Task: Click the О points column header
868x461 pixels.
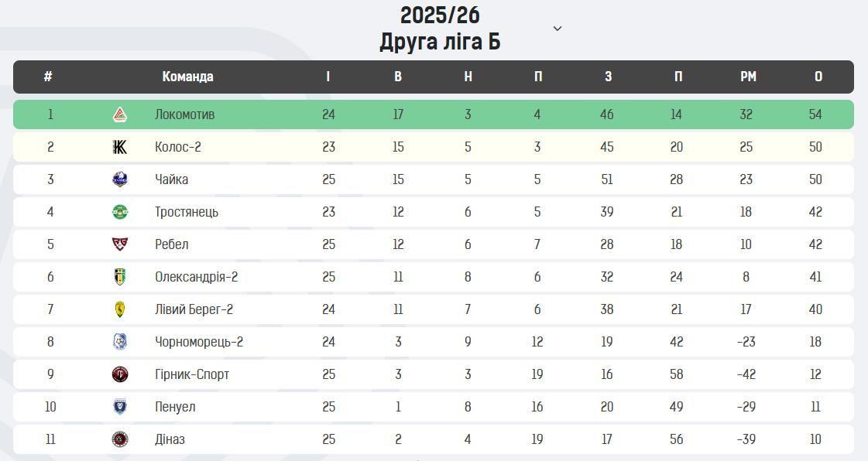Action: click(818, 77)
